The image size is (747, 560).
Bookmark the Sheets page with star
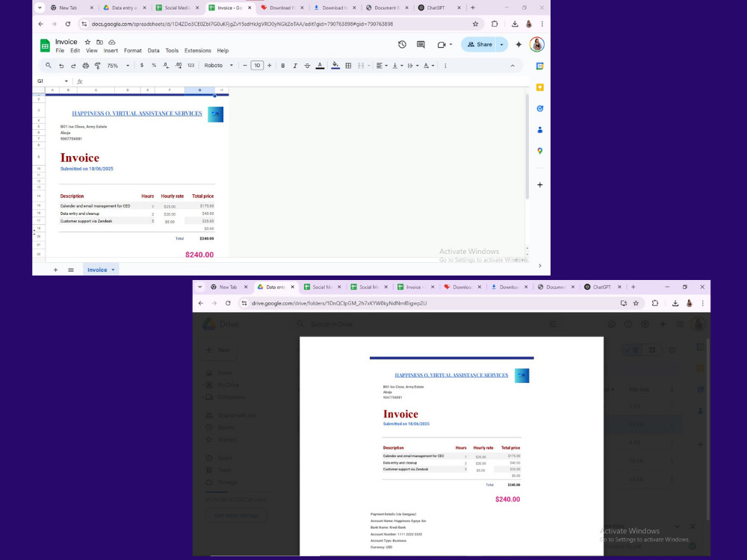[x=475, y=24]
